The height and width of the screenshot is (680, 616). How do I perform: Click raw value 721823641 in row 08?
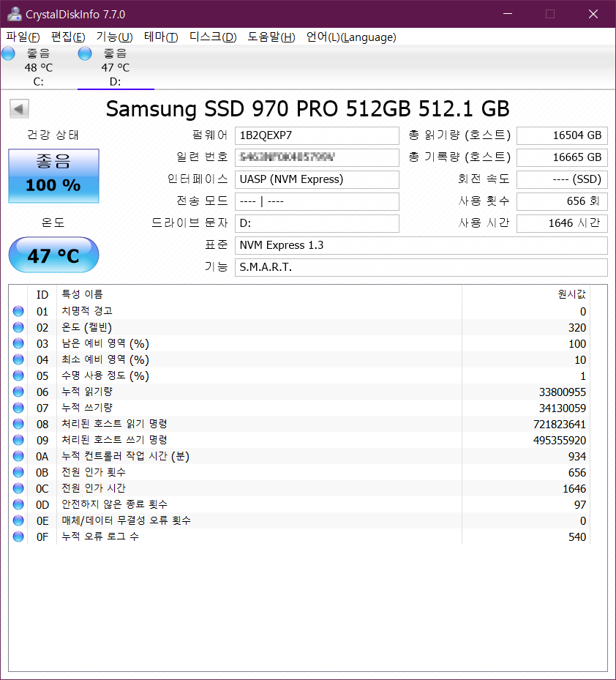tap(559, 424)
